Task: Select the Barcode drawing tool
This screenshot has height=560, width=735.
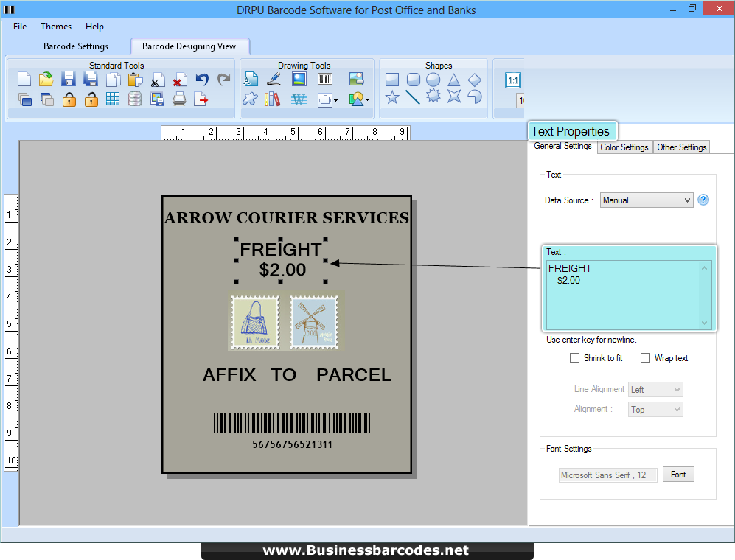Action: point(324,79)
